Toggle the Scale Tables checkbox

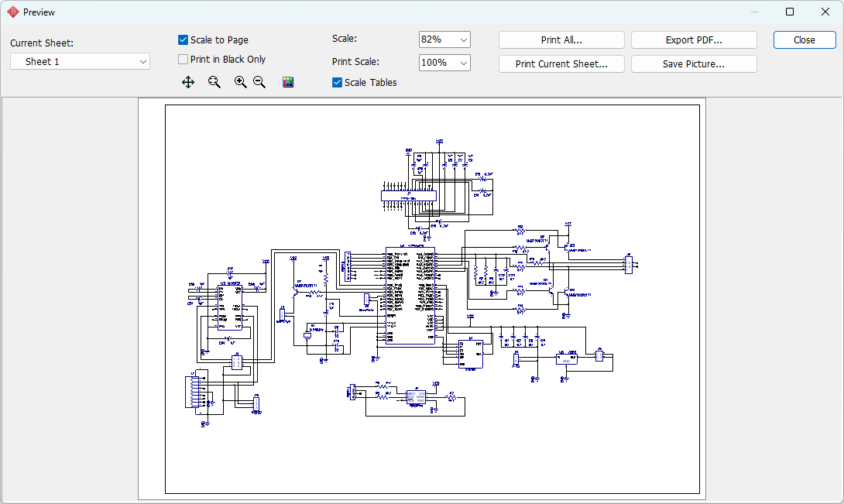click(337, 82)
